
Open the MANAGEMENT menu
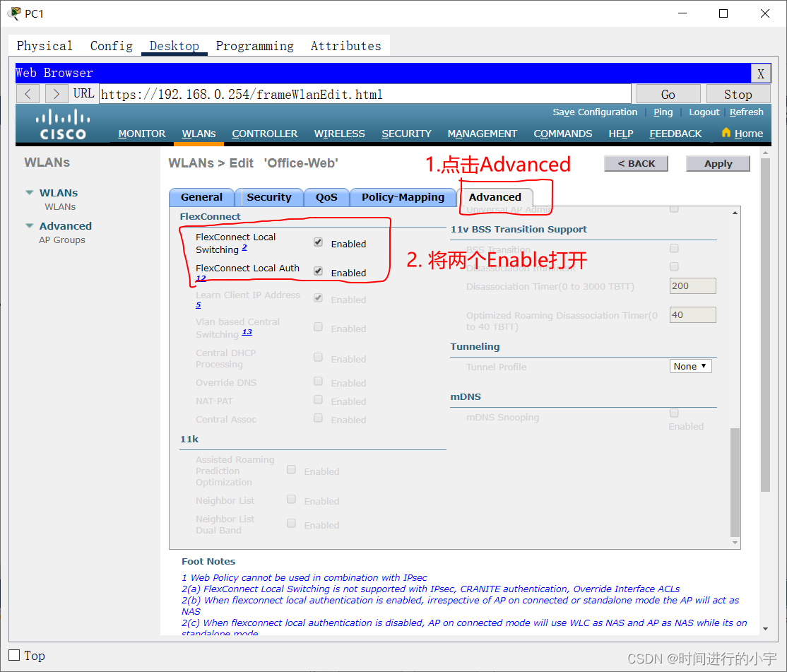pos(483,134)
